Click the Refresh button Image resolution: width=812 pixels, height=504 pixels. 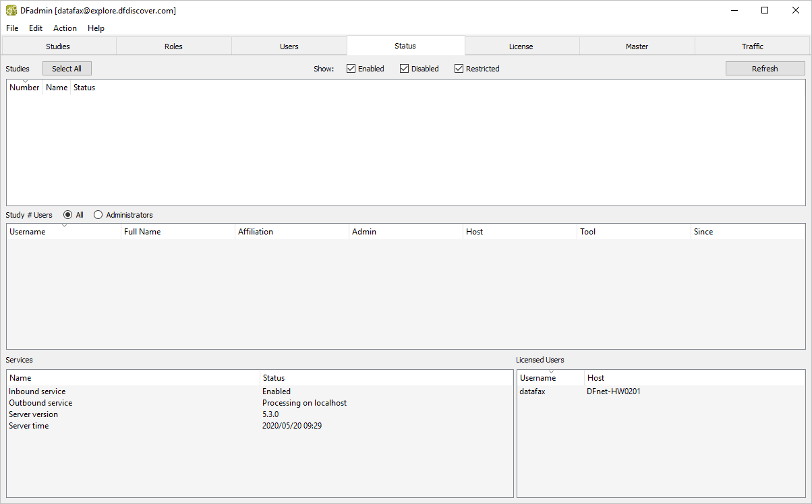click(x=765, y=69)
